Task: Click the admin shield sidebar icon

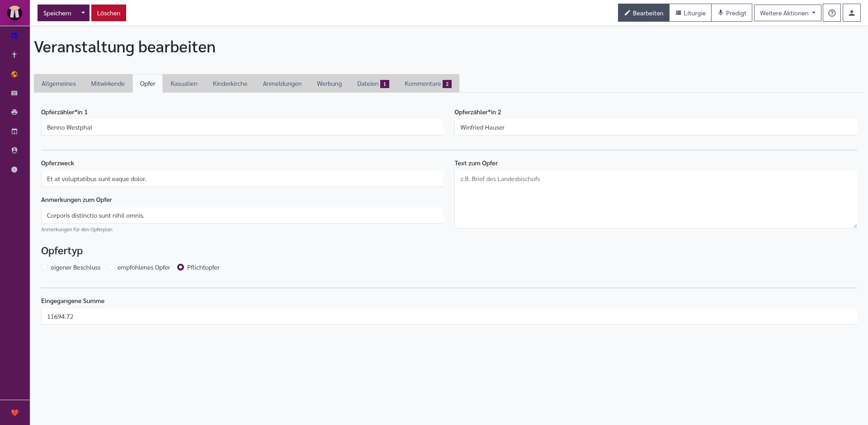Action: (x=14, y=150)
